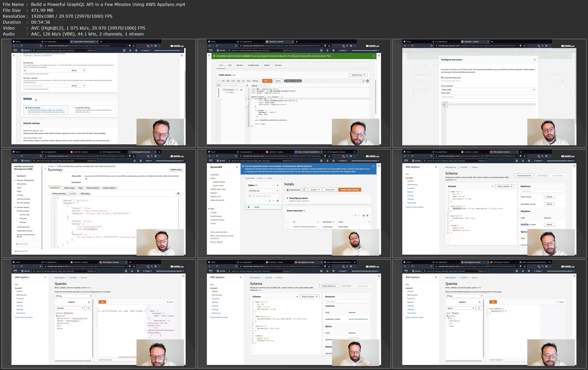The width and height of the screenshot is (588, 370).
Task: Dismiss green success banner in Lambda thumbnail
Action: 374,56
